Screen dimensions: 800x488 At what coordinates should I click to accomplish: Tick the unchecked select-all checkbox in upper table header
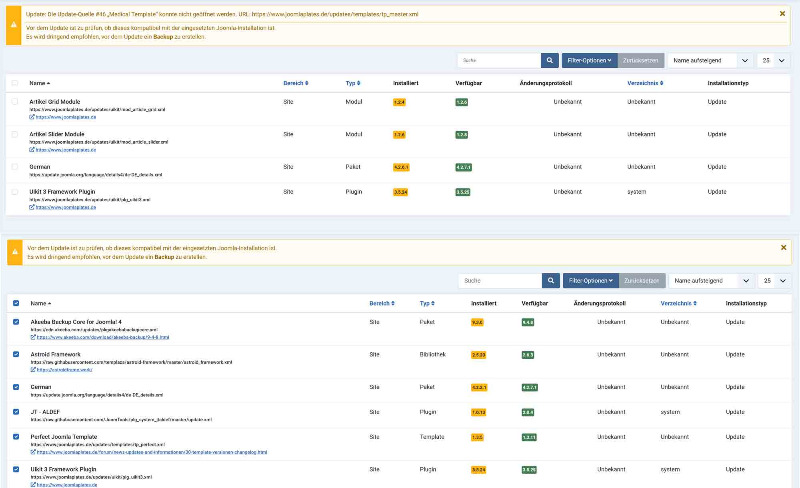pyautogui.click(x=15, y=83)
